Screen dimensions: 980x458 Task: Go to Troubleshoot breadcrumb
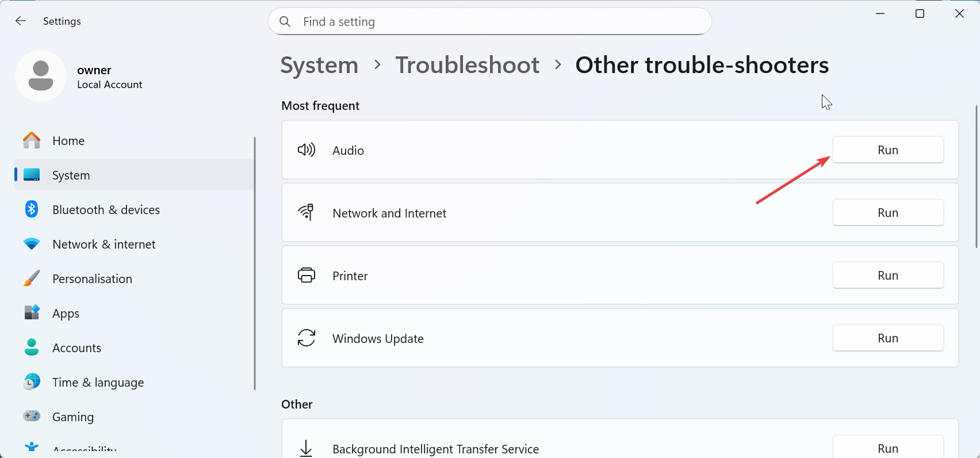pyautogui.click(x=467, y=65)
